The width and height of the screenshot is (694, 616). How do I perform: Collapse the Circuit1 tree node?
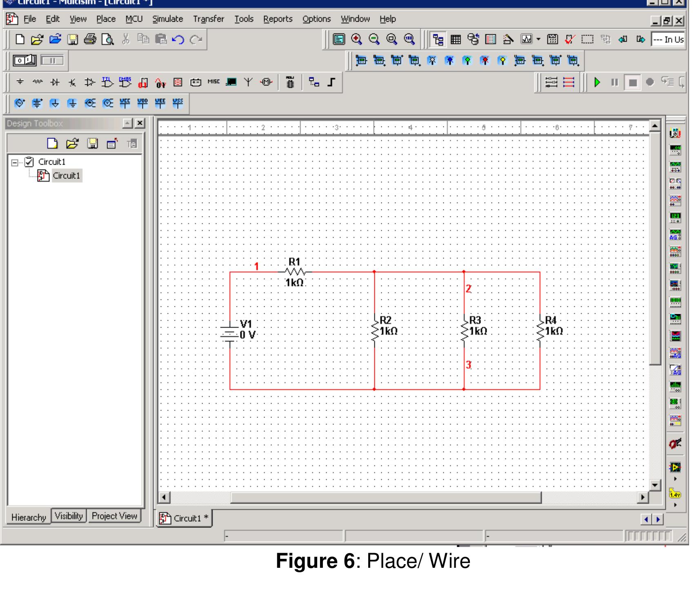pos(15,163)
